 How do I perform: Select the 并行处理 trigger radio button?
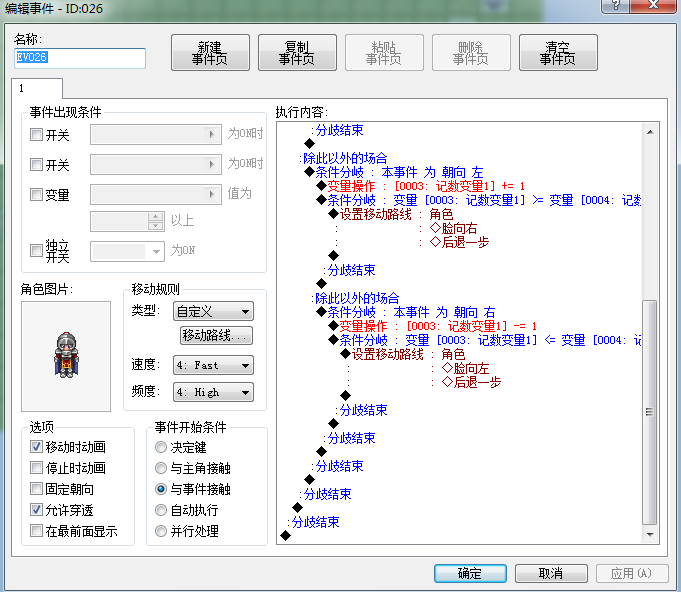coord(161,531)
